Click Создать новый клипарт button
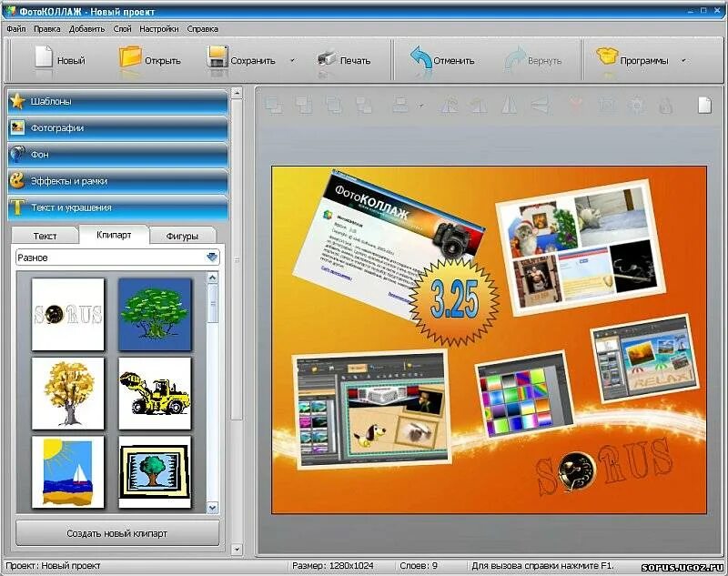The image size is (728, 576). pos(117,533)
